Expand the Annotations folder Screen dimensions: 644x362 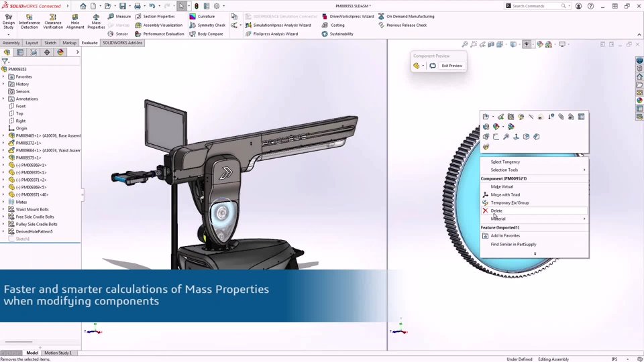tap(3, 99)
